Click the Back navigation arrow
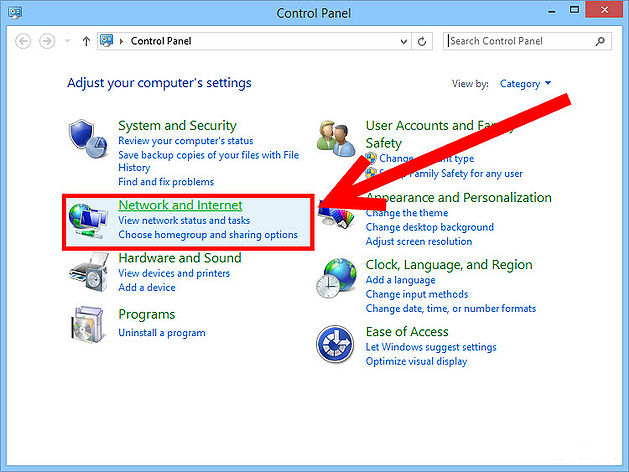The image size is (629, 472). 23,41
